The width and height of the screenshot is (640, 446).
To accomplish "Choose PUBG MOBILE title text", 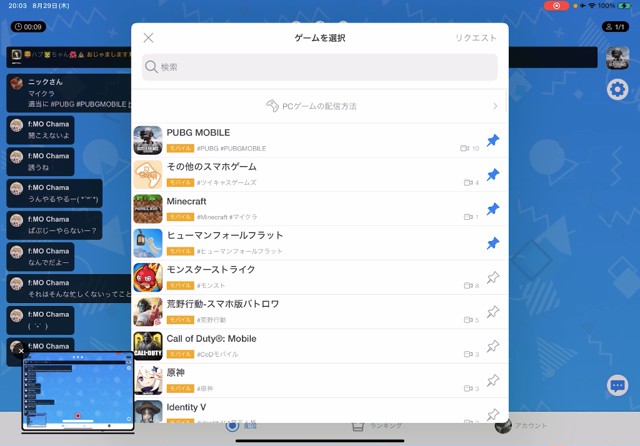I will [x=198, y=133].
